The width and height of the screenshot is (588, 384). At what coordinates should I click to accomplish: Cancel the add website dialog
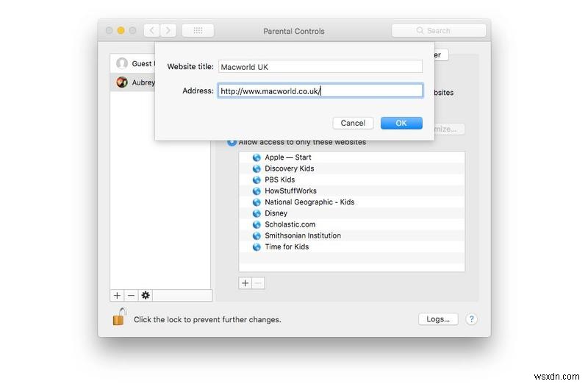[353, 123]
